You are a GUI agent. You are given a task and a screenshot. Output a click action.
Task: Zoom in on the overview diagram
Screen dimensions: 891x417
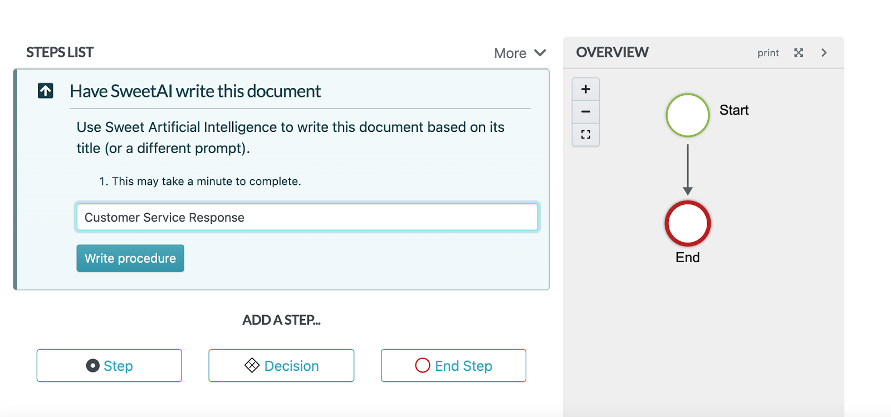tap(585, 89)
